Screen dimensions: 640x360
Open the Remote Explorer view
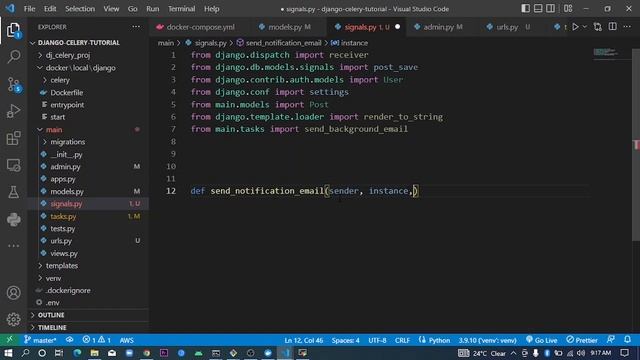(x=13, y=165)
